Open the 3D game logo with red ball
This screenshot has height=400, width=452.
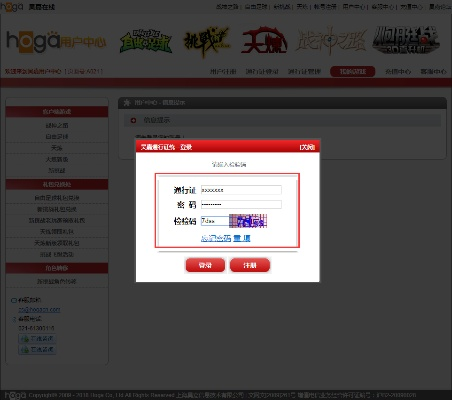[x=405, y=41]
